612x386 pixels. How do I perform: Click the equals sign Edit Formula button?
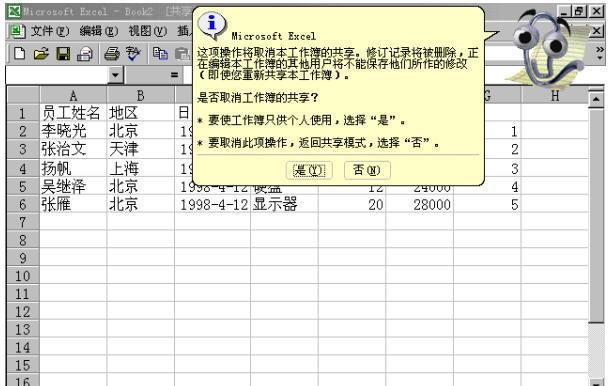(174, 75)
